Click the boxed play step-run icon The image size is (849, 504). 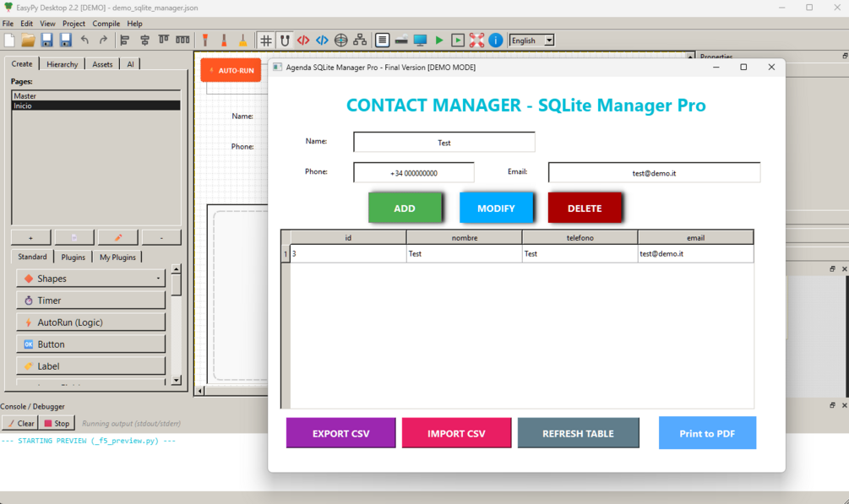458,40
